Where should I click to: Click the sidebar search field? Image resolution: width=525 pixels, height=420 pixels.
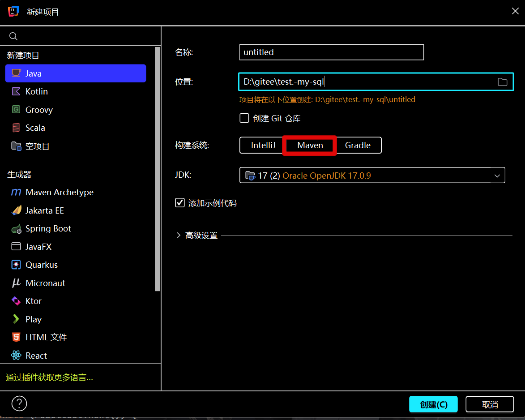pos(81,36)
